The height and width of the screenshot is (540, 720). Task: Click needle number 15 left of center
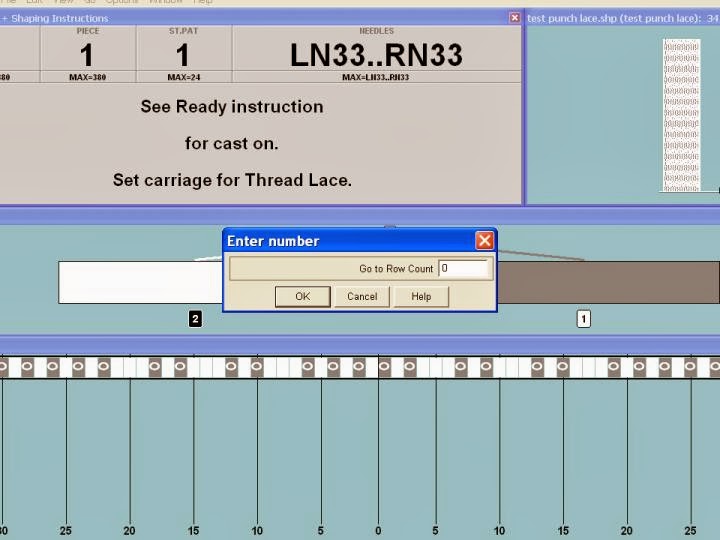point(193,531)
